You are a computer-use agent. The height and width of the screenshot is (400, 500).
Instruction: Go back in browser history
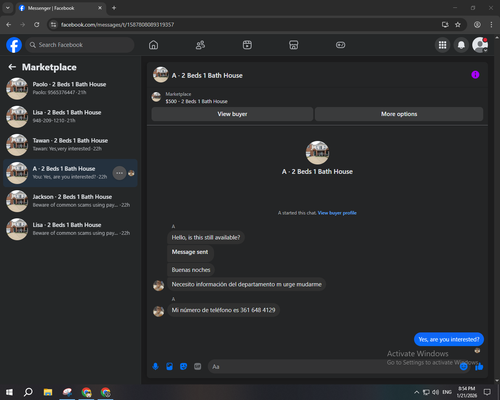point(9,25)
